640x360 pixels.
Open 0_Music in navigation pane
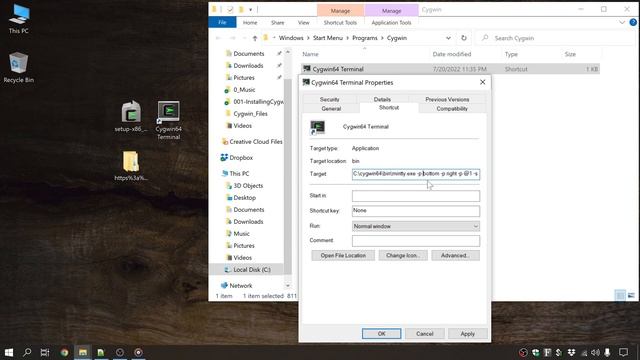244,89
